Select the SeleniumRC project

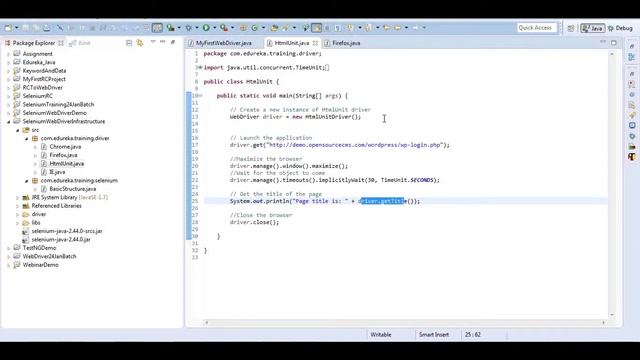pos(38,96)
